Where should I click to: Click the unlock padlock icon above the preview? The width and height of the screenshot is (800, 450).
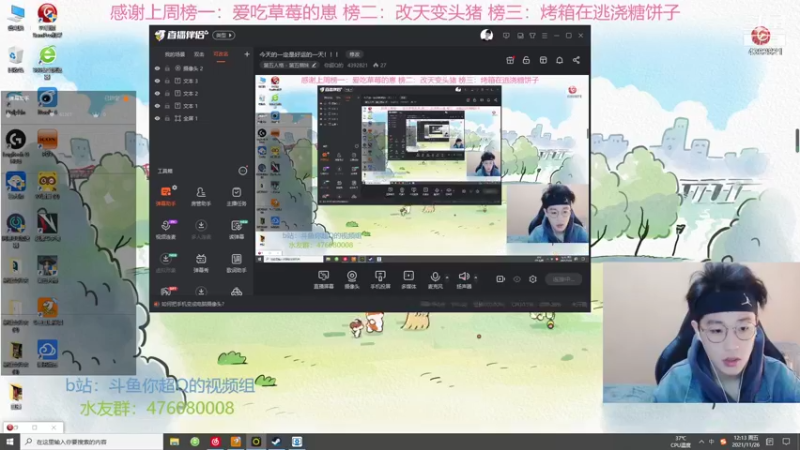pyautogui.click(x=526, y=60)
